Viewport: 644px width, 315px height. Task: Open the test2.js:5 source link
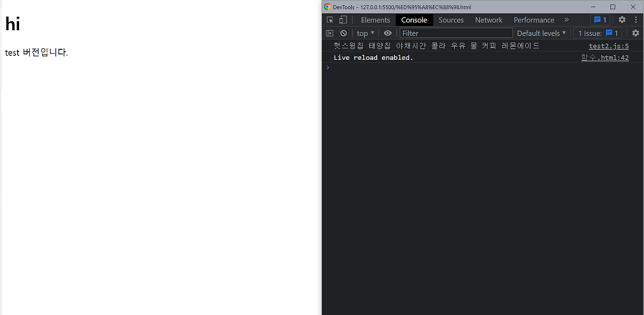[x=609, y=46]
